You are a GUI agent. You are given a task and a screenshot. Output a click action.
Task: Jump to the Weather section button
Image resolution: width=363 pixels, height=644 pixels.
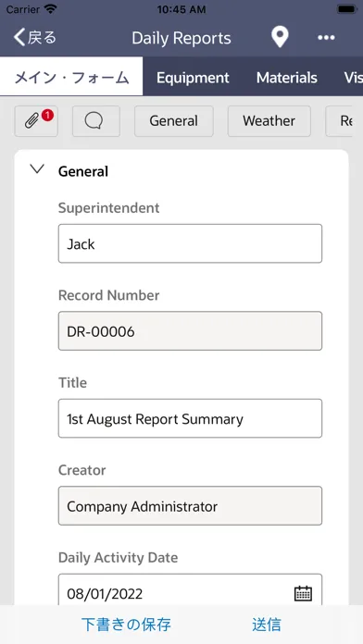coord(269,121)
